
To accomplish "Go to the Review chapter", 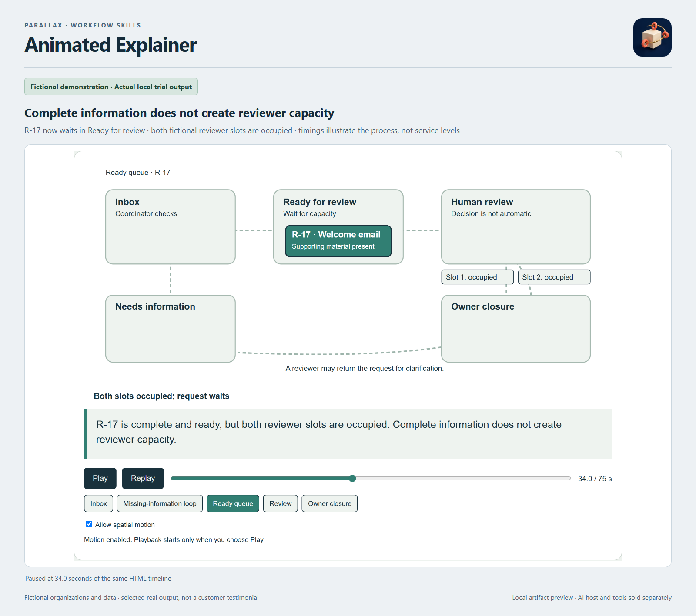I will pos(281,503).
